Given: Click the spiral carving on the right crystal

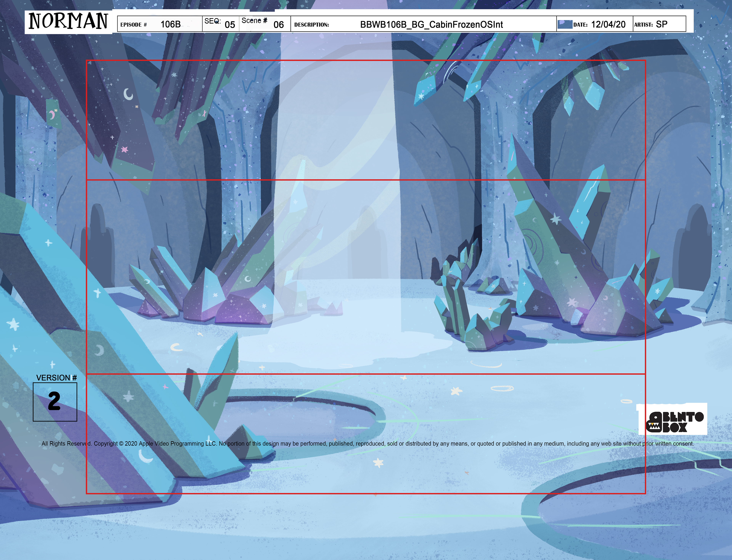Looking at the screenshot, I should point(533,247).
